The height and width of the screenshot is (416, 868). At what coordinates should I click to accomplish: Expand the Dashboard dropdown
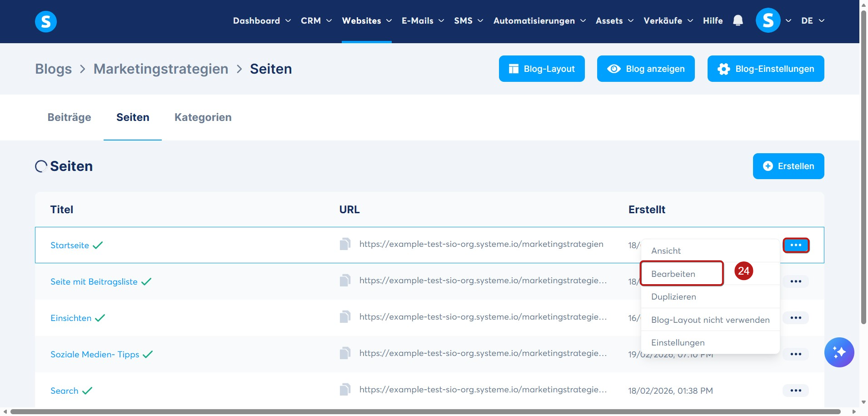262,20
